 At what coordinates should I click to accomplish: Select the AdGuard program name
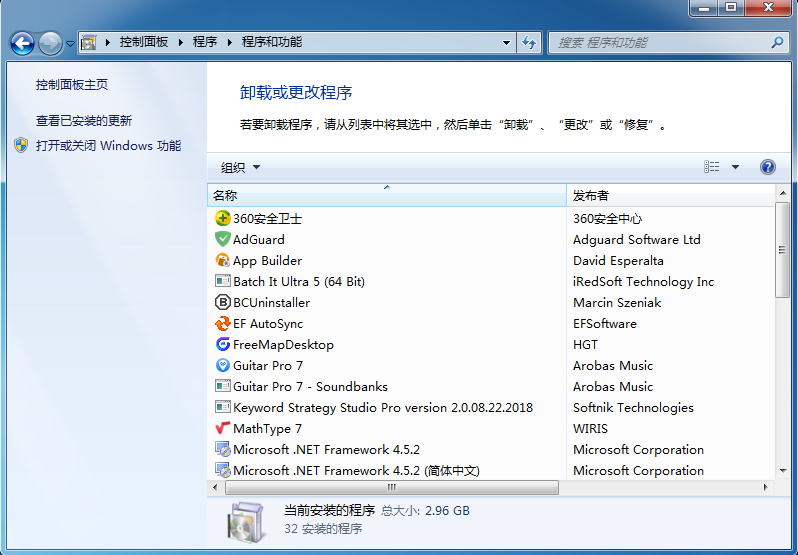coord(259,240)
